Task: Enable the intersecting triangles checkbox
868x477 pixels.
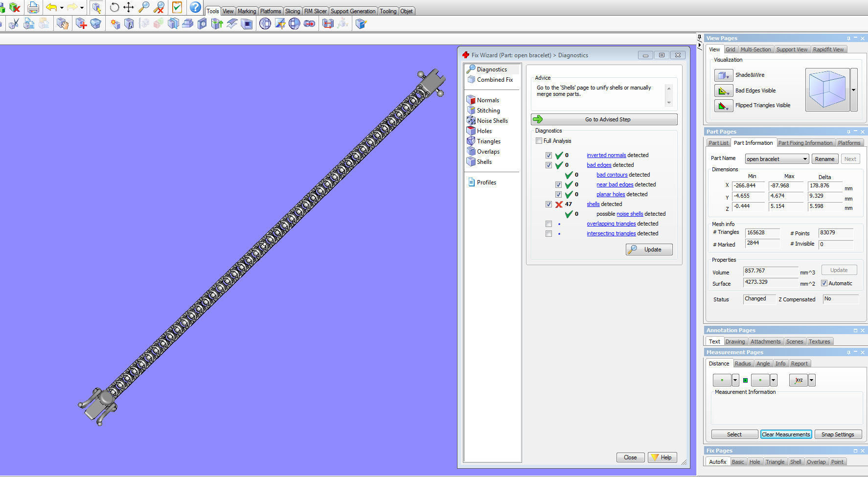Action: coord(548,234)
